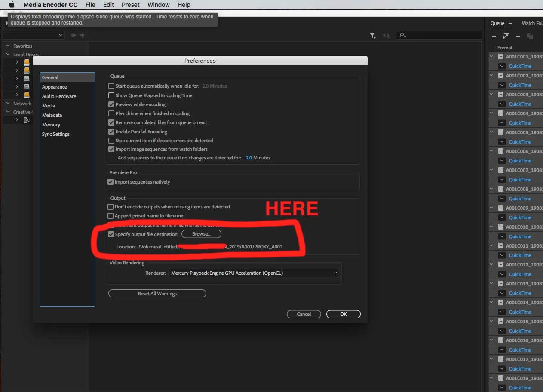Uncheck Specify output file destination
Viewport: 543px width, 392px height.
coord(111,234)
